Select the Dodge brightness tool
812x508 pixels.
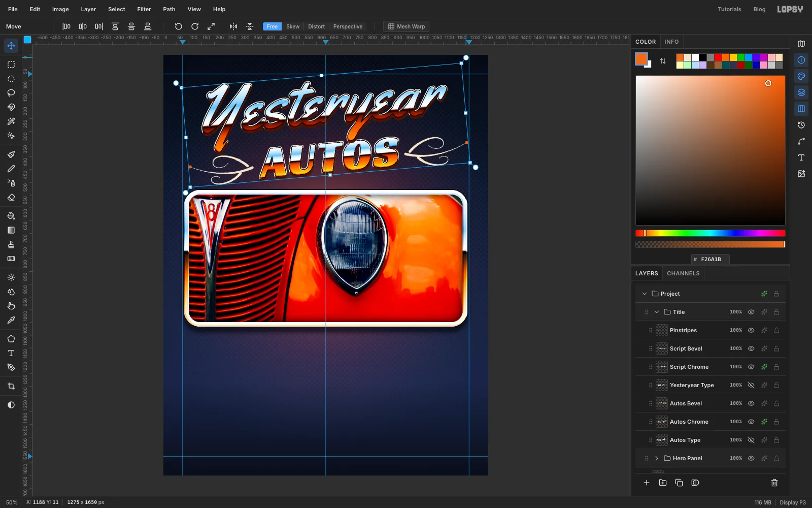11,277
